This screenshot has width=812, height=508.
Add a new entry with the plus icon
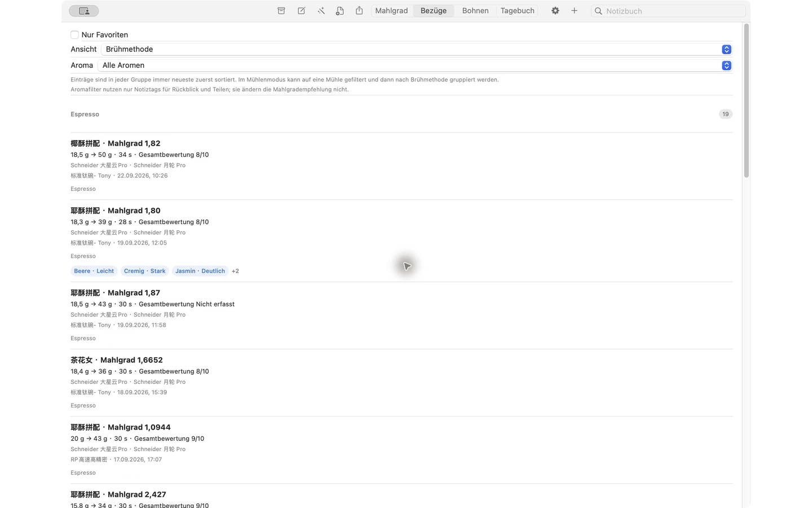574,11
